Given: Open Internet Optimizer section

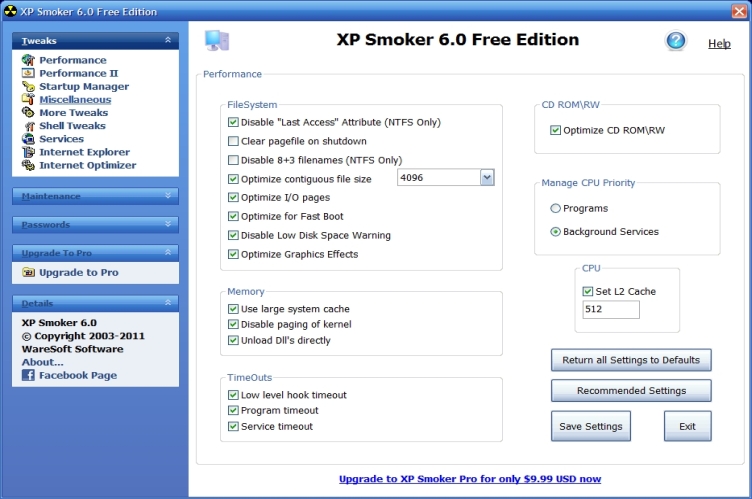Looking at the screenshot, I should coord(88,165).
